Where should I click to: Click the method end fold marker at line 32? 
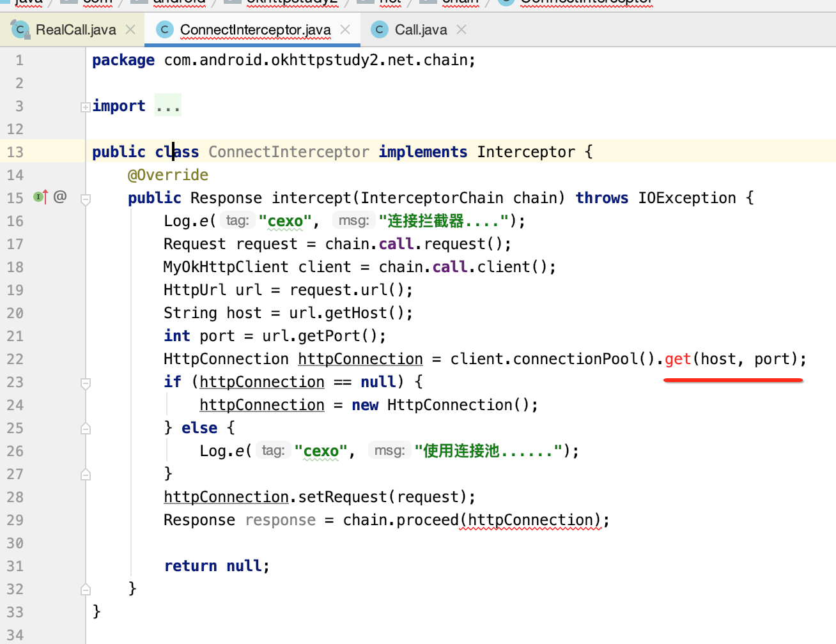tap(85, 589)
